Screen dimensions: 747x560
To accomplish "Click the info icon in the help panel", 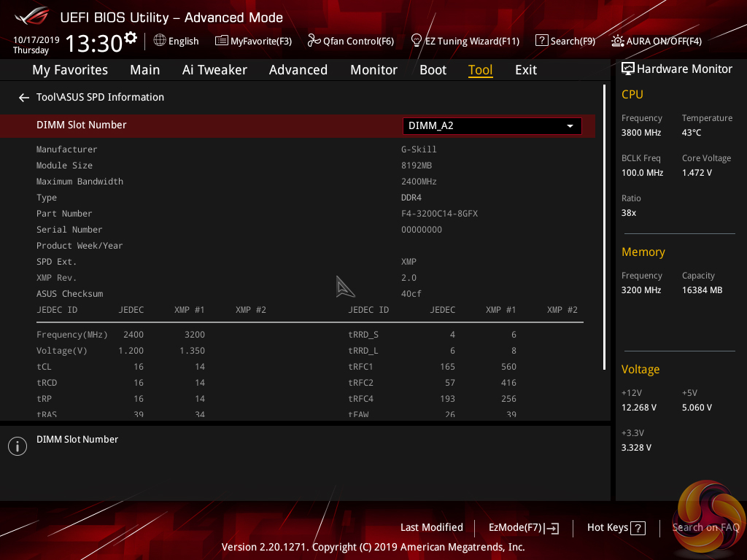I will tap(18, 446).
